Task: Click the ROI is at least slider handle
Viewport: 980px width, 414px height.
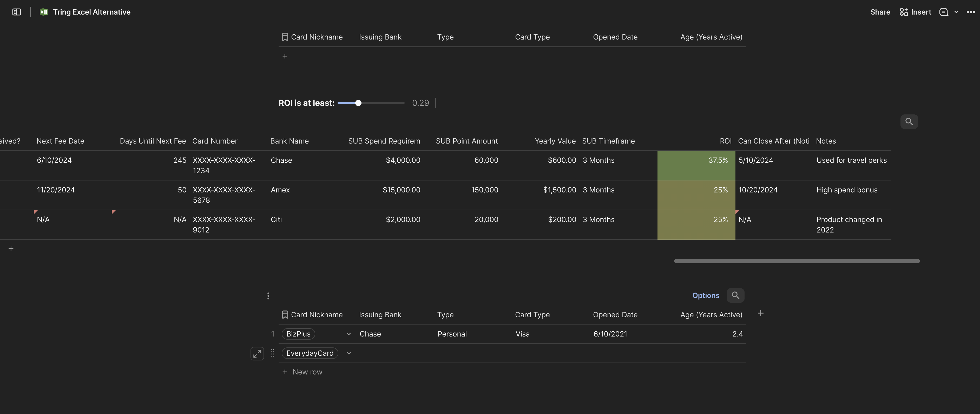Action: pyautogui.click(x=358, y=103)
